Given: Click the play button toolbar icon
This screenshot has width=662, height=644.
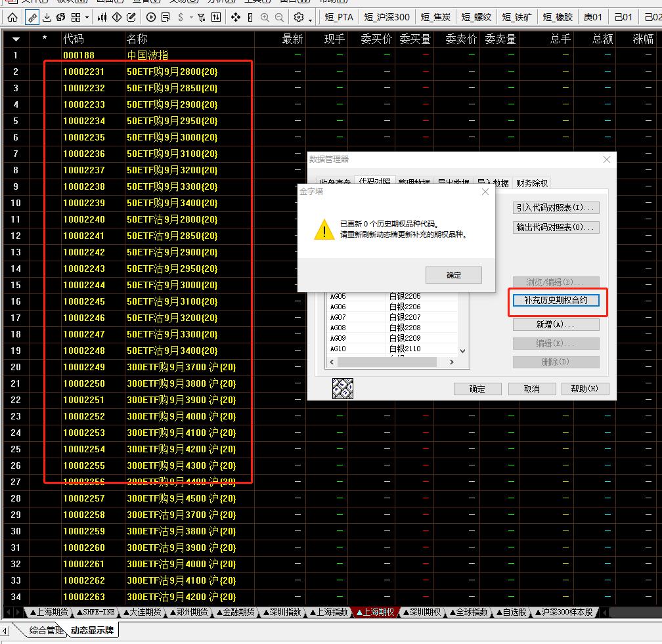Looking at the screenshot, I should point(152,17).
